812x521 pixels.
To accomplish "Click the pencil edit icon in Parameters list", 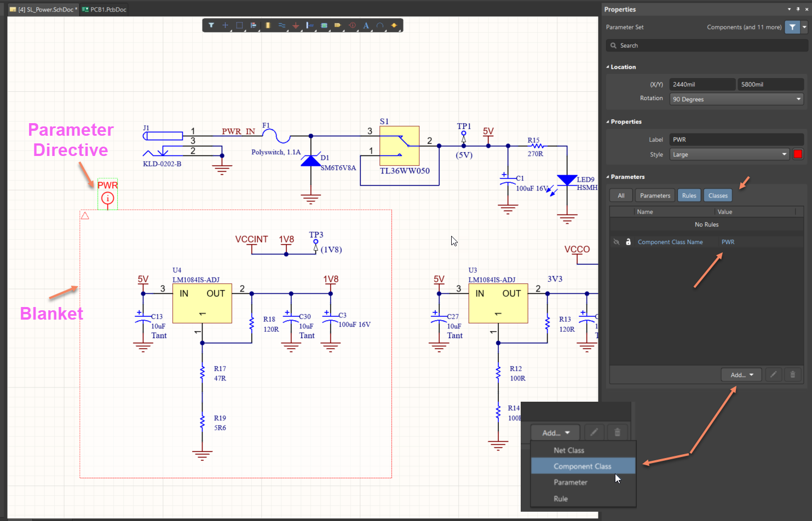I will point(773,375).
